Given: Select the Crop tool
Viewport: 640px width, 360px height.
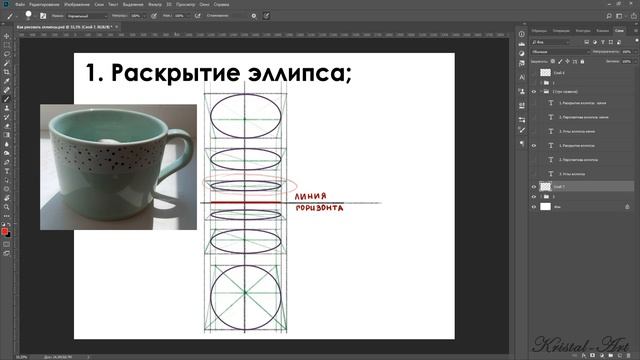Looking at the screenshot, I should (x=7, y=72).
